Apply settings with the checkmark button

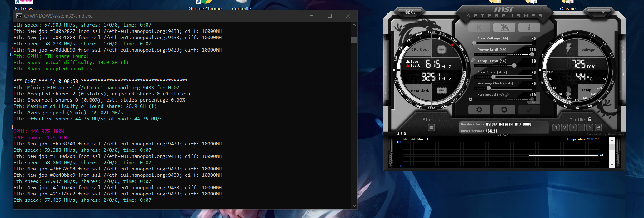coord(529,110)
